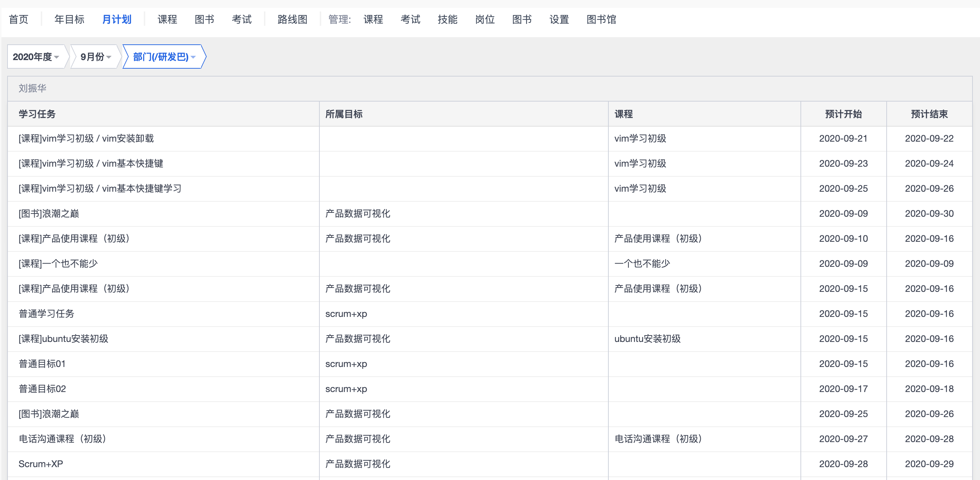Image resolution: width=980 pixels, height=480 pixels.
Task: Open the 图书馆 link
Action: tap(602, 19)
